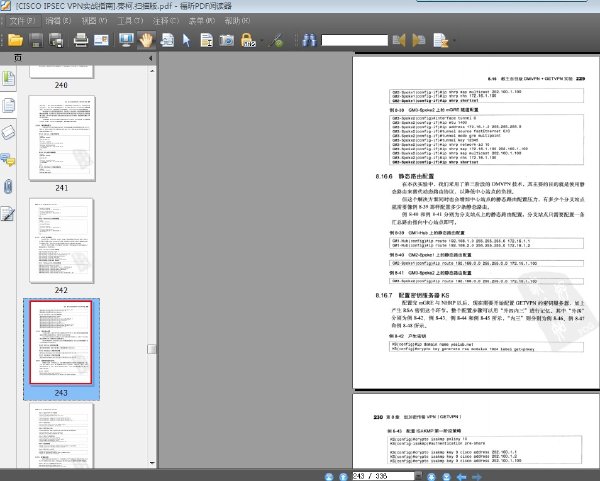Click the next view forward arrow
The image size is (600, 481).
click(x=476, y=476)
